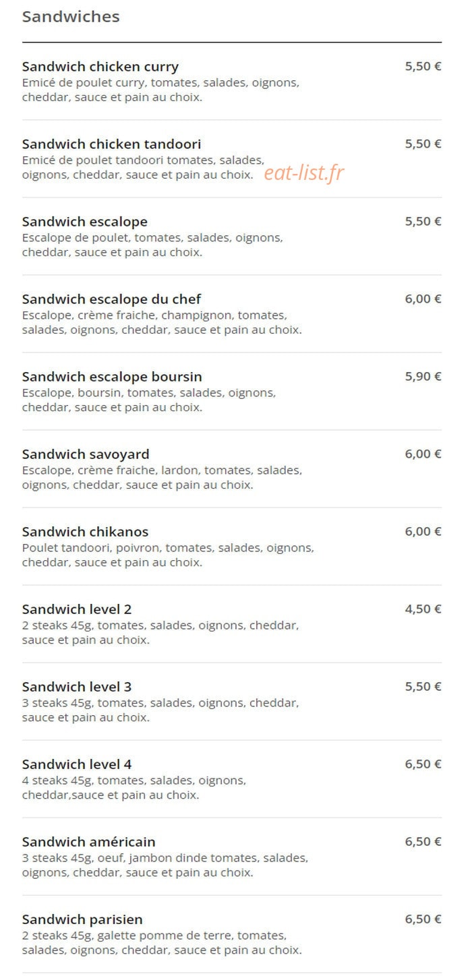Select Sandwich chicken tandoori title
The height and width of the screenshot is (980, 472).
(111, 144)
